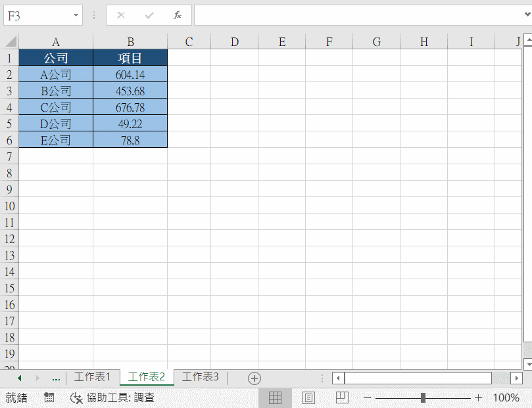The width and height of the screenshot is (532, 408).
Task: Switch to Normal view icon
Action: click(x=275, y=397)
